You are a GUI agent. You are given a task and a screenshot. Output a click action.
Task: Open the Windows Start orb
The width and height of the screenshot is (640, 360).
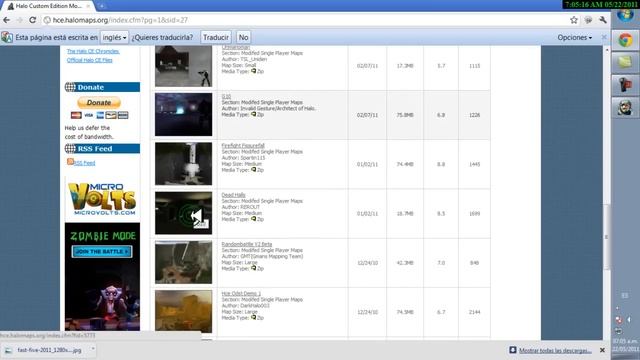pyautogui.click(x=625, y=16)
